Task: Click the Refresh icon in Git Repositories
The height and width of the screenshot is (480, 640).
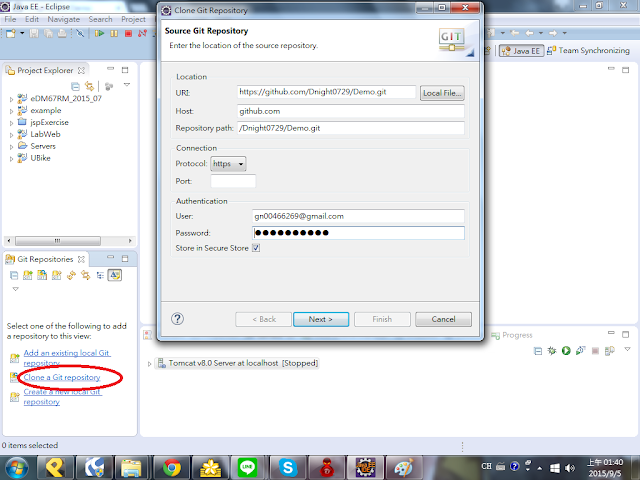Action: pyautogui.click(x=71, y=276)
